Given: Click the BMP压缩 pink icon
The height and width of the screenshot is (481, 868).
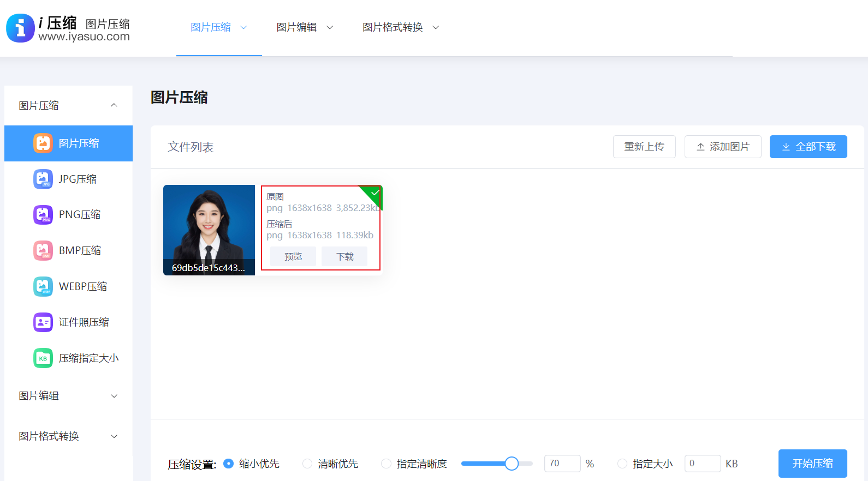Looking at the screenshot, I should tap(43, 251).
